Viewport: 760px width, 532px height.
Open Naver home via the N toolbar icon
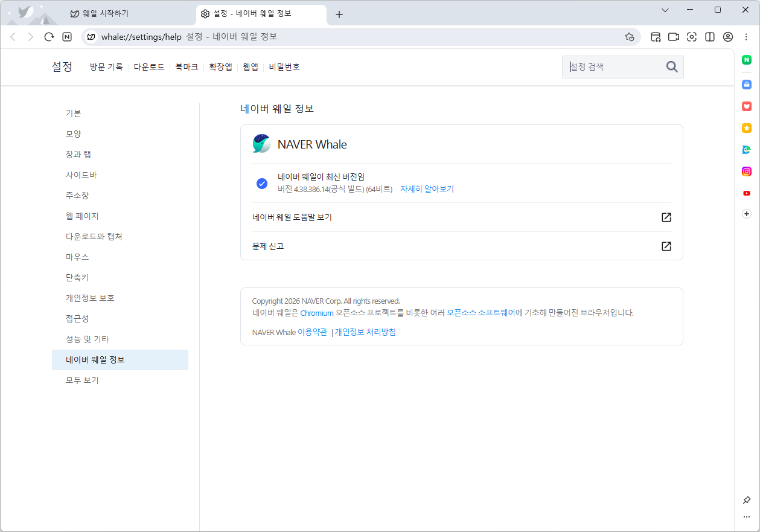click(67, 37)
